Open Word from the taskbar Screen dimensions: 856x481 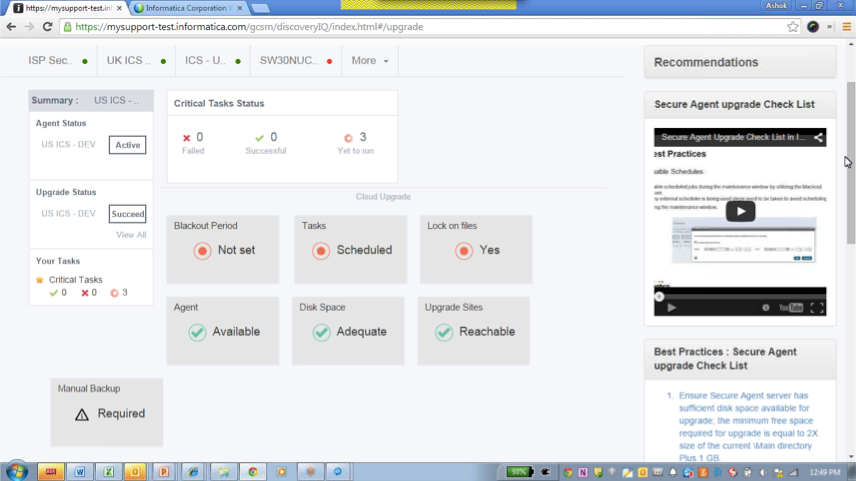80,472
